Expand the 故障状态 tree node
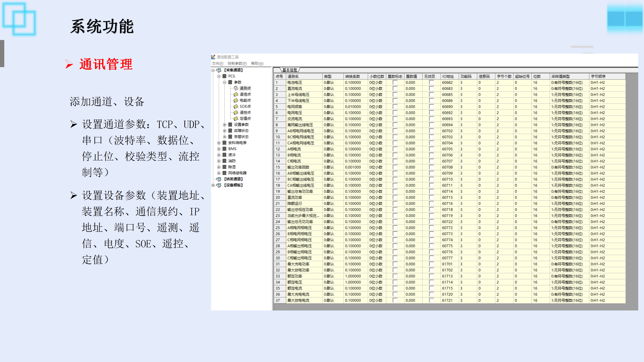The image size is (644, 362). point(225,130)
